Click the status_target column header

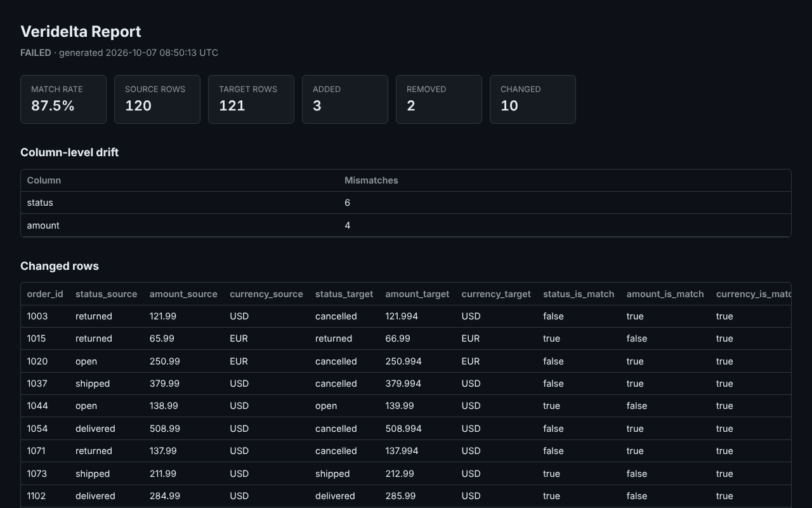(344, 294)
